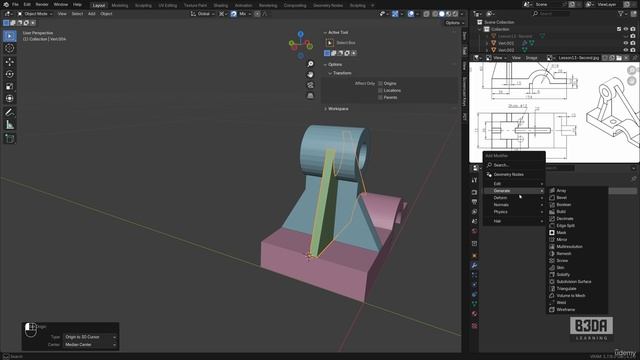
Task: Open the File menu
Action: [x=16, y=4]
